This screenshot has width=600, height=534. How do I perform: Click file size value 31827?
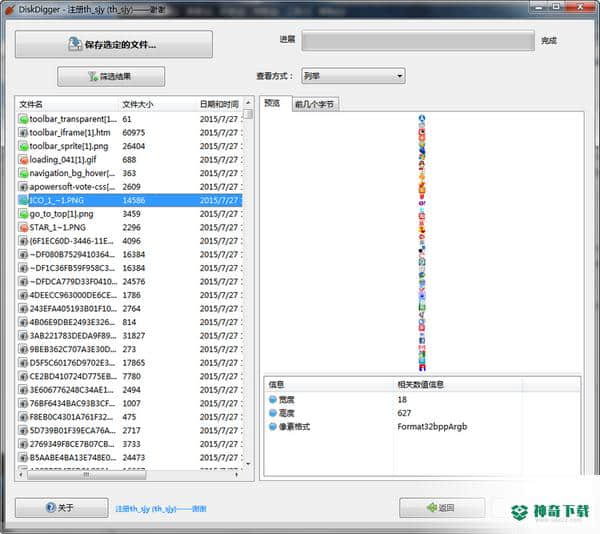[x=134, y=336]
